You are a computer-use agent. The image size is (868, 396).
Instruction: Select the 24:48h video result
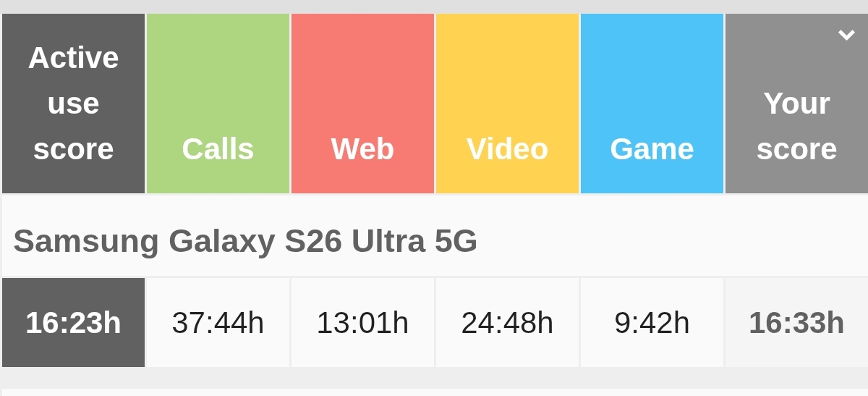click(x=507, y=323)
